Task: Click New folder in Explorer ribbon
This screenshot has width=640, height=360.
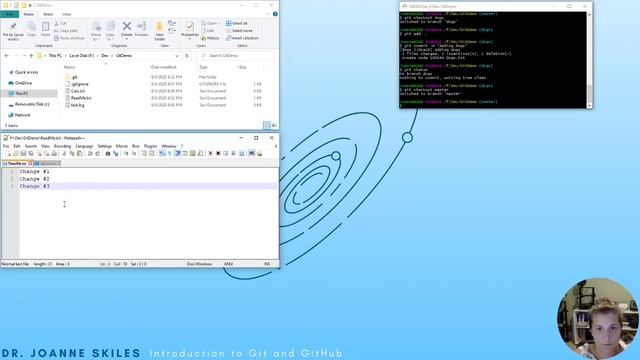Action: point(160,31)
